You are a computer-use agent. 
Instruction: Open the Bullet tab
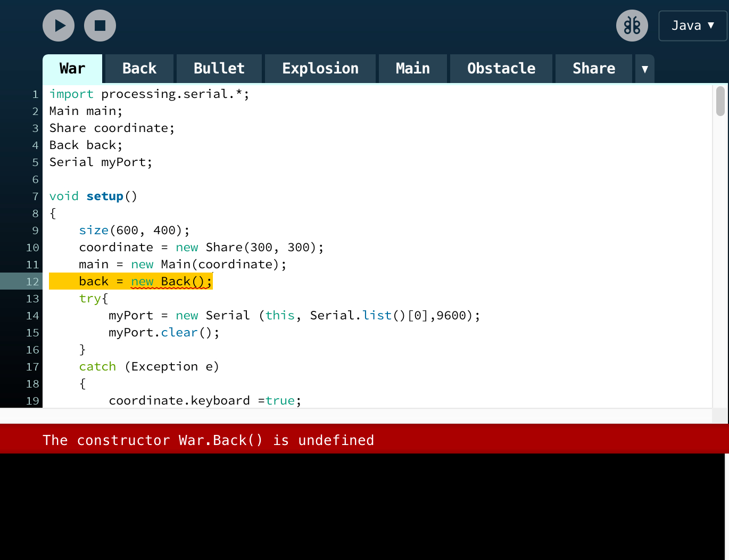(219, 69)
